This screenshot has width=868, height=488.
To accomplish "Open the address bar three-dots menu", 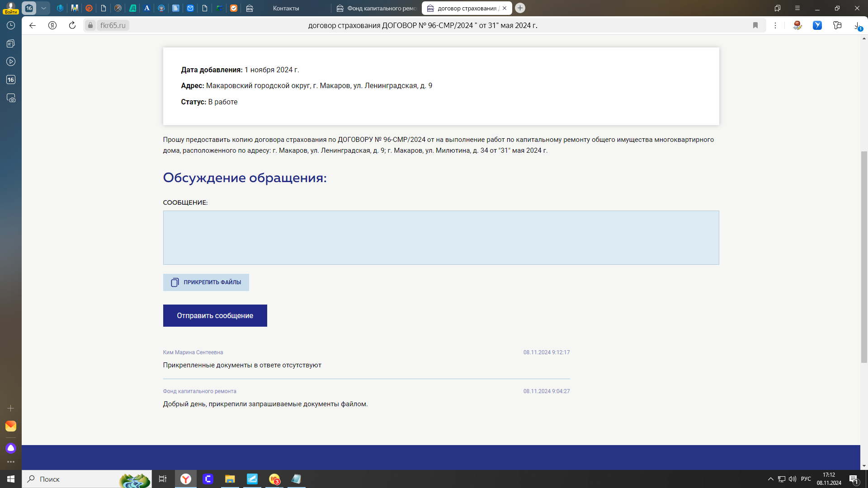I will [x=775, y=25].
